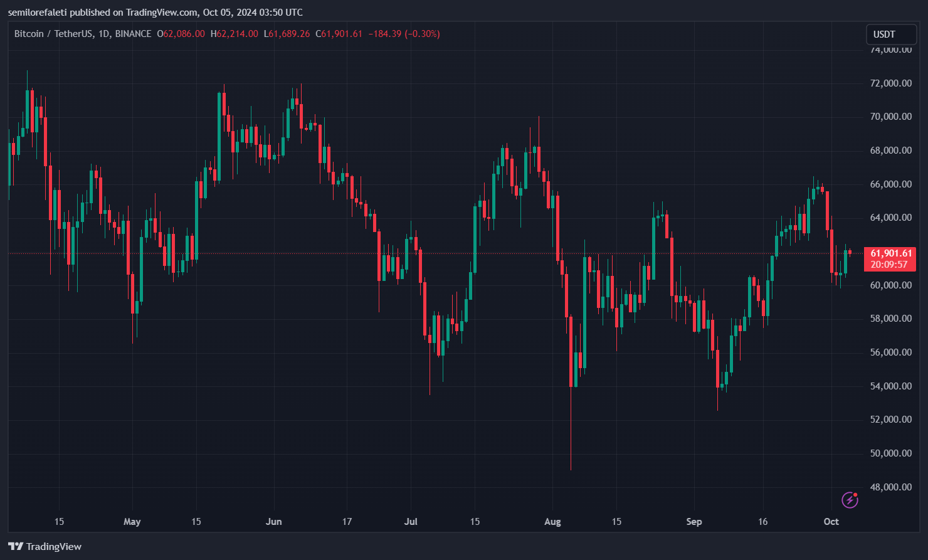Screen dimensions: 928x560
Task: Click the Sep label on time axis
Action: [694, 522]
